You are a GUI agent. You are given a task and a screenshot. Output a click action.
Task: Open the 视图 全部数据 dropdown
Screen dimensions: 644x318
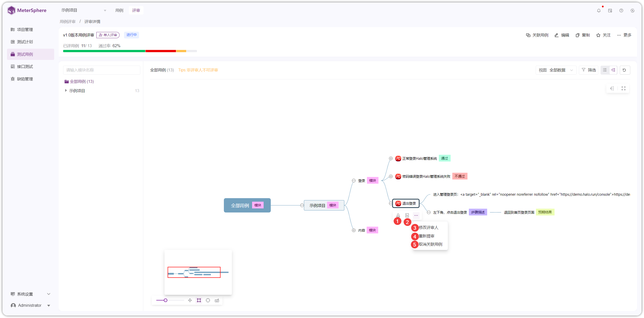556,70
